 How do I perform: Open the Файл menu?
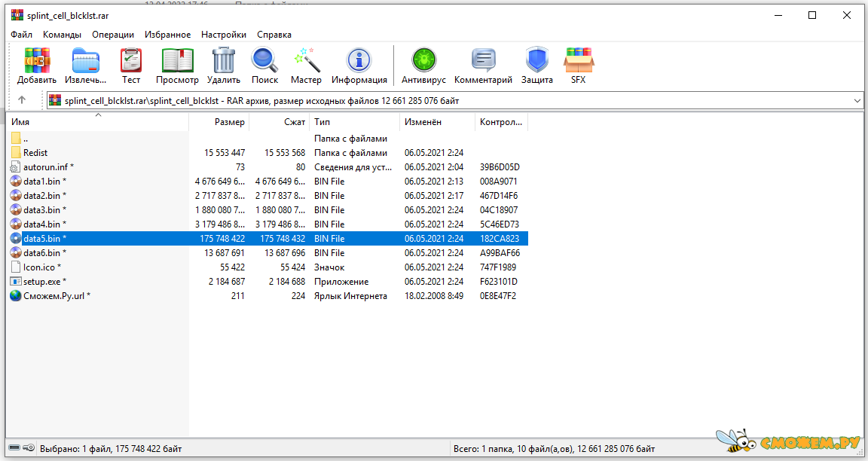[x=22, y=35]
